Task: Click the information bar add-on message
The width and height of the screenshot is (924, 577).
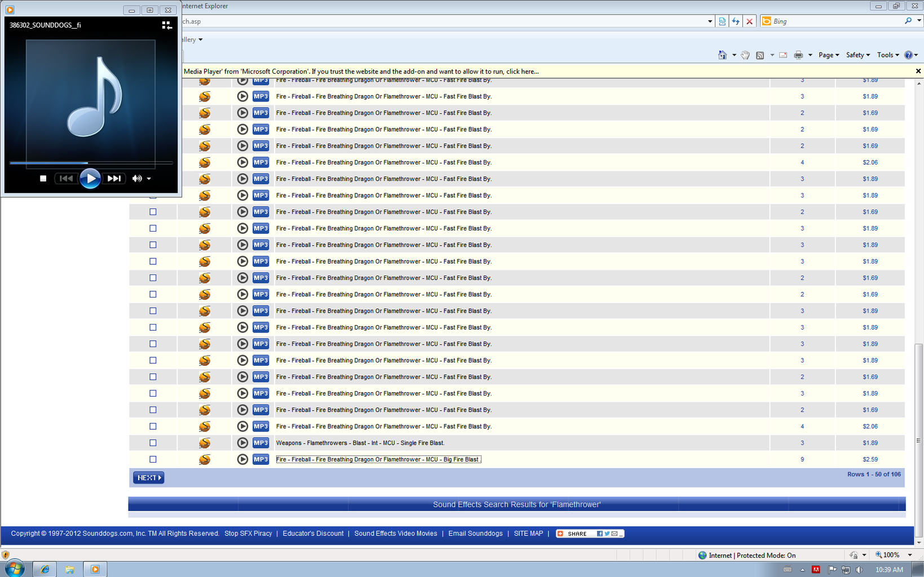Action: 361,72
